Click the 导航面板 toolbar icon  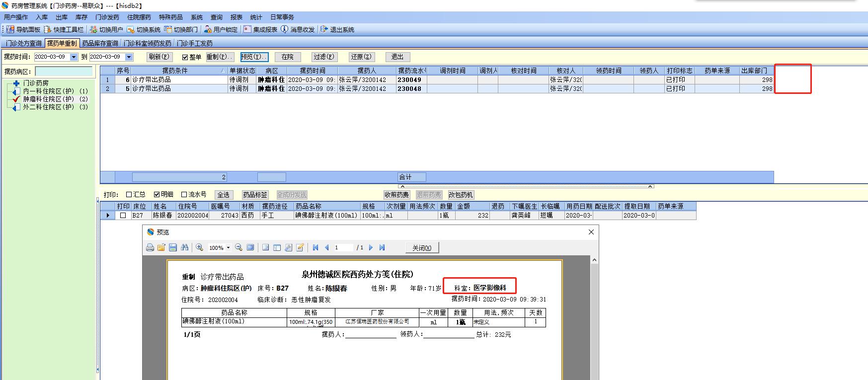tap(10, 29)
